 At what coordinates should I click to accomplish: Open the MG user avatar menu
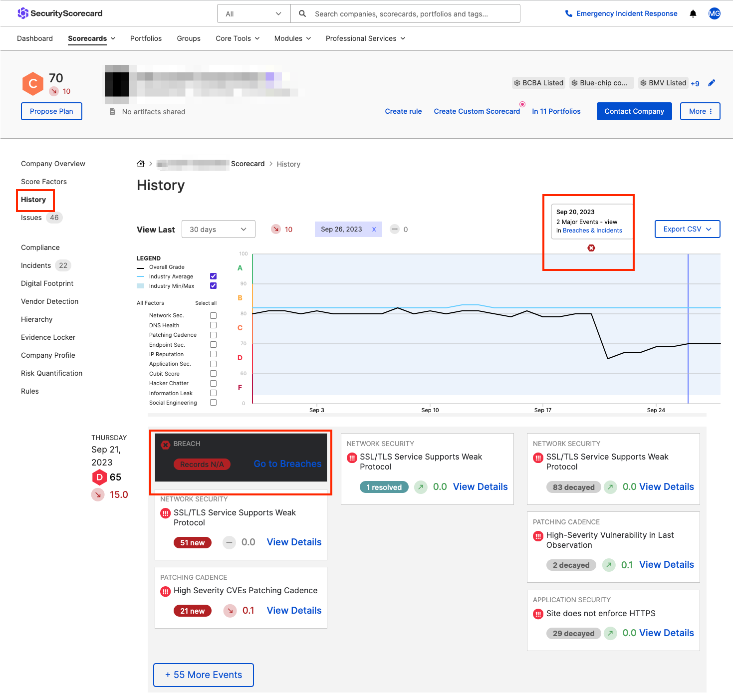715,13
